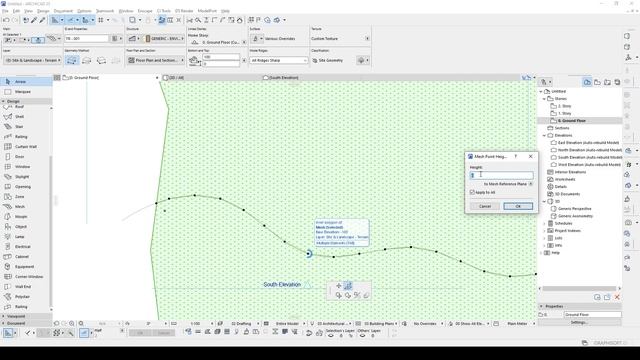640x360 pixels.
Task: Choose the Equipment tool
Action: (x=26, y=267)
